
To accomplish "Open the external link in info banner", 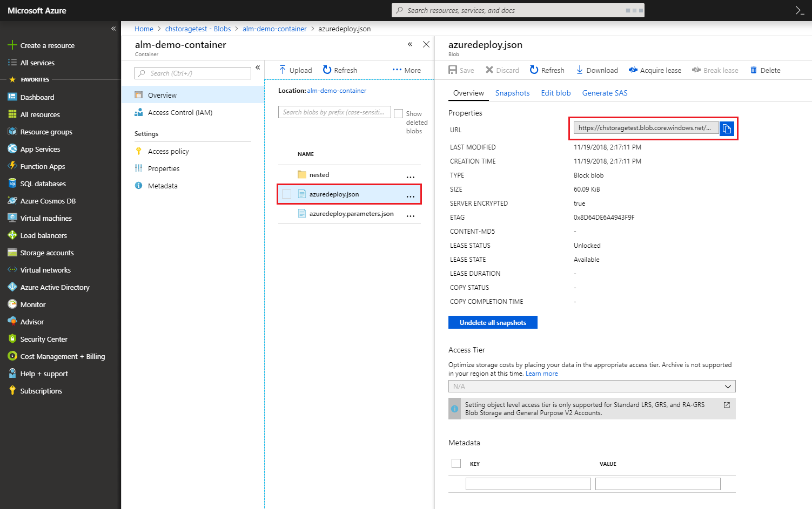I will pos(727,405).
